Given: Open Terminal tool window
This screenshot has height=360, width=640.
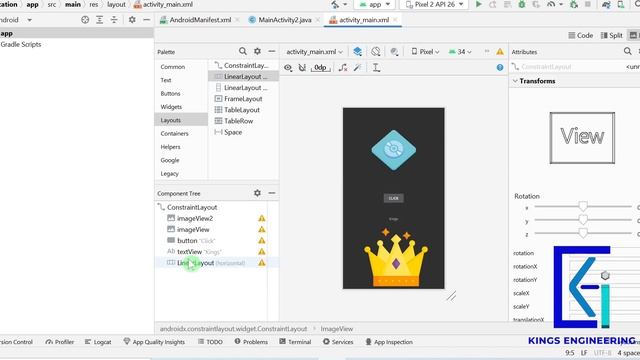Looking at the screenshot, I should pos(295,342).
